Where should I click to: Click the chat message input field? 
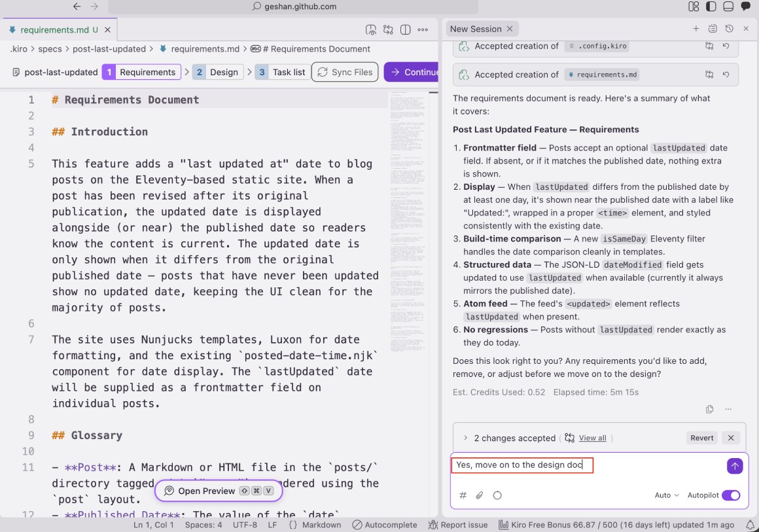pyautogui.click(x=588, y=465)
